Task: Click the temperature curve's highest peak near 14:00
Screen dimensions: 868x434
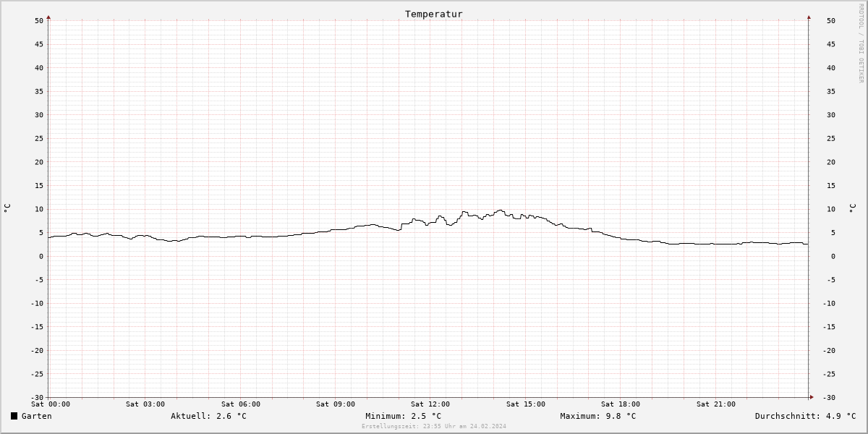Action: [500, 210]
